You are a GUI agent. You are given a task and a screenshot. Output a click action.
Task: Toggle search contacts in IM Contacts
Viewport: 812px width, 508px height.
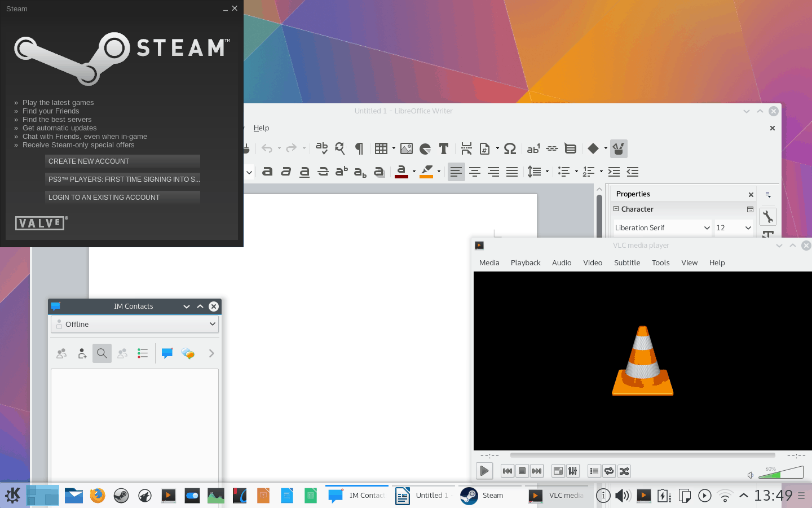click(x=102, y=353)
